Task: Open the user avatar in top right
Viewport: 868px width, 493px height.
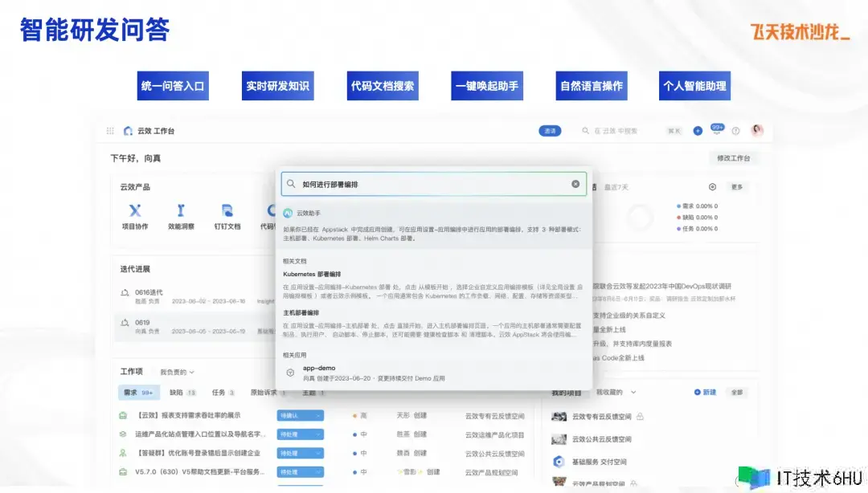Action: [757, 130]
